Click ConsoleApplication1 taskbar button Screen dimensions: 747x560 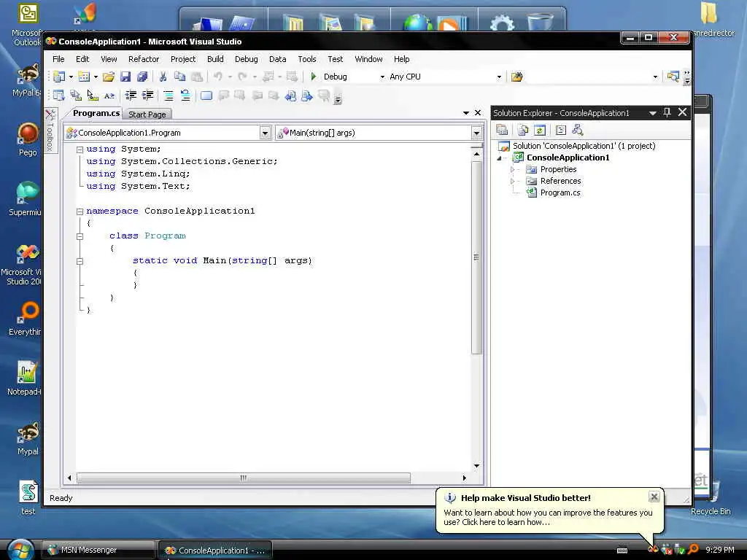click(x=215, y=550)
